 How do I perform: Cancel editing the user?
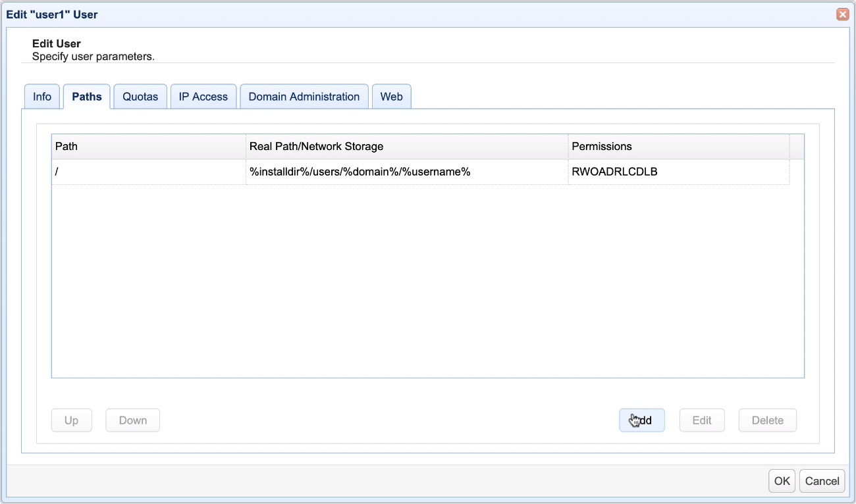[x=822, y=481]
